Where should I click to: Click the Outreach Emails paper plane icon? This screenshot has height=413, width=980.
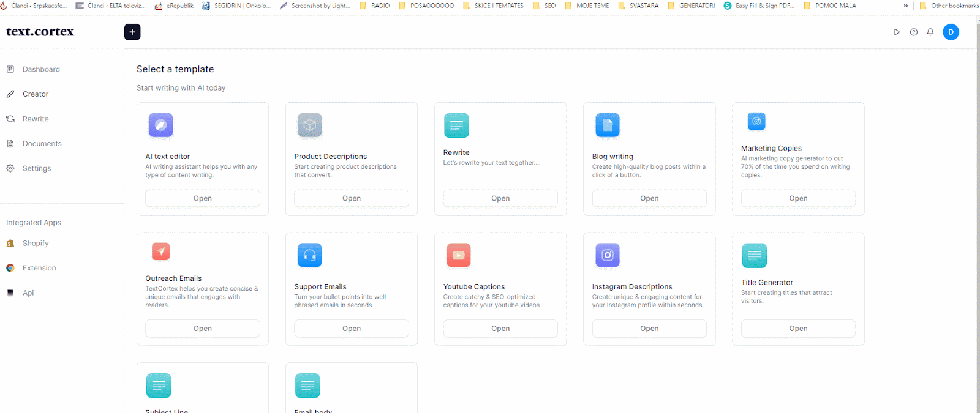(x=160, y=251)
